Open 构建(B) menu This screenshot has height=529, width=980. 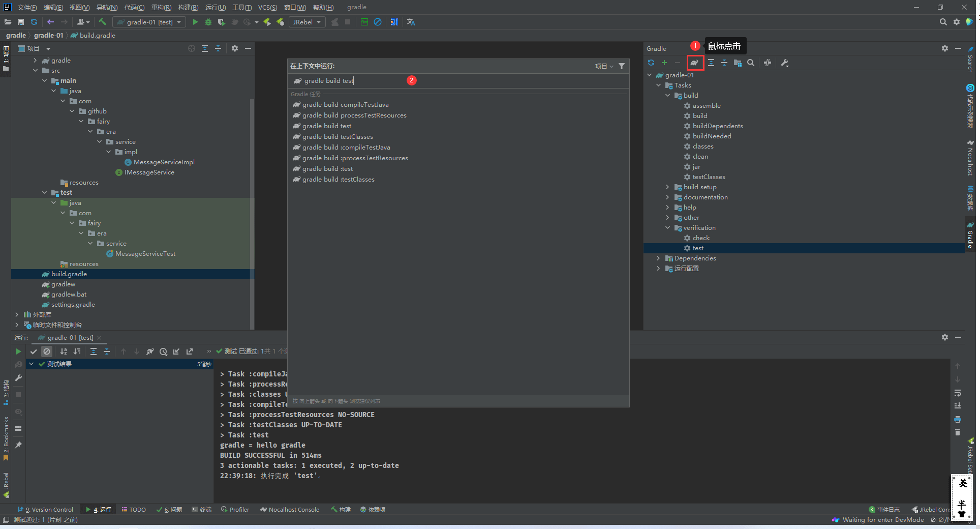188,7
